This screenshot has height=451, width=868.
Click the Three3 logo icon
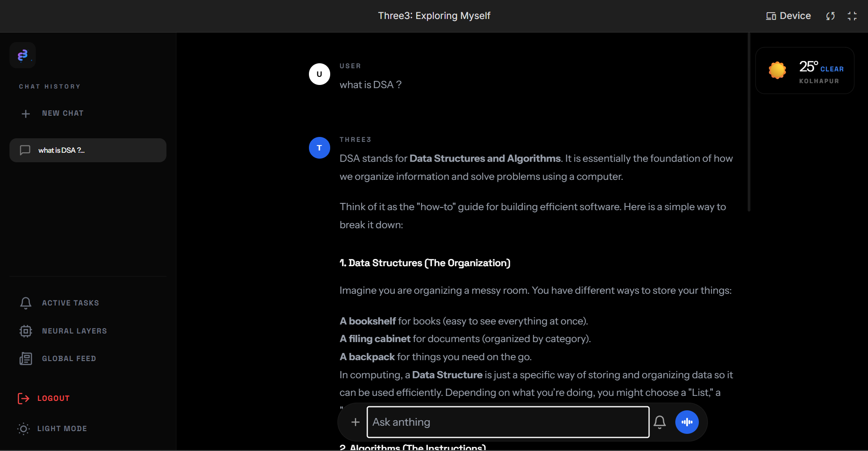click(23, 55)
